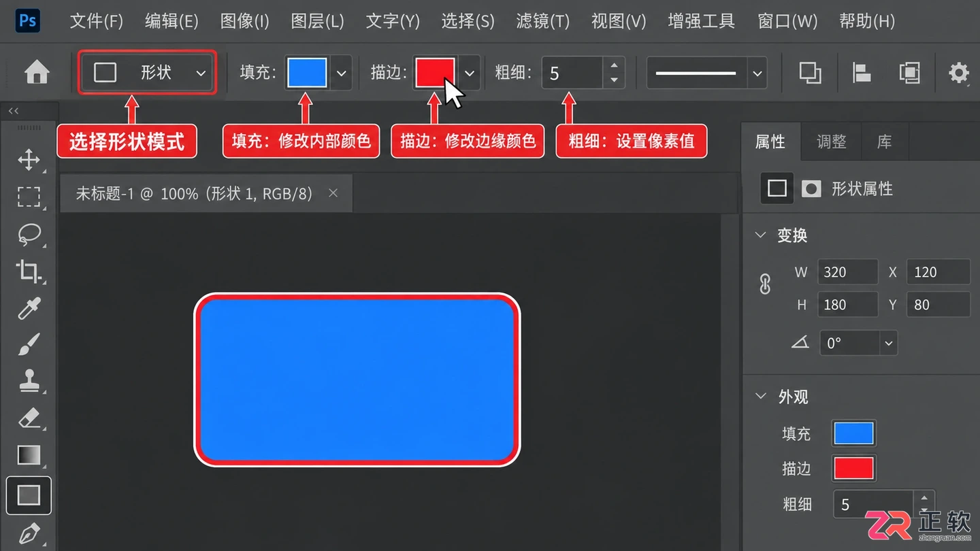Open path alignment options
This screenshot has height=551, width=980.
(x=862, y=72)
